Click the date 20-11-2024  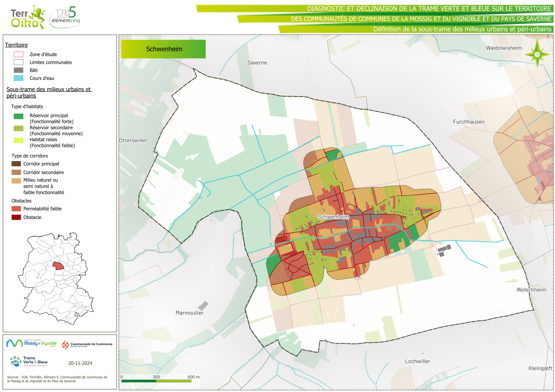point(80,363)
